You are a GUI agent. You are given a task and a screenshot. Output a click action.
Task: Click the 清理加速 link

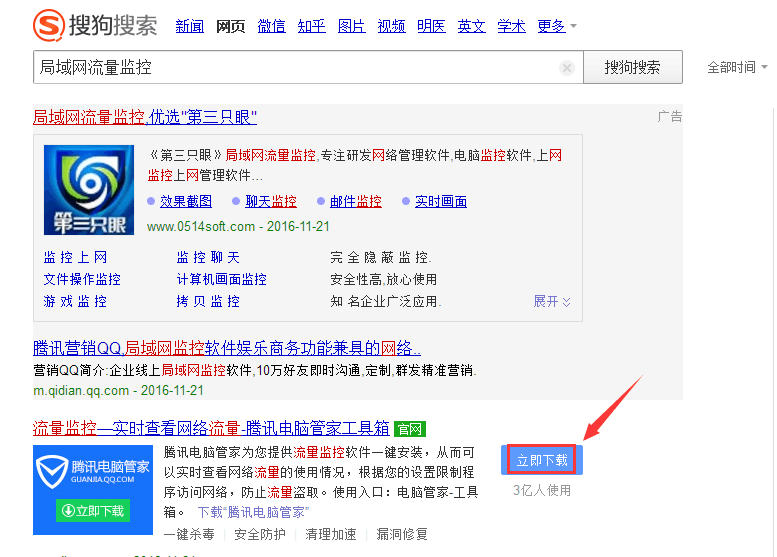pyautogui.click(x=331, y=534)
